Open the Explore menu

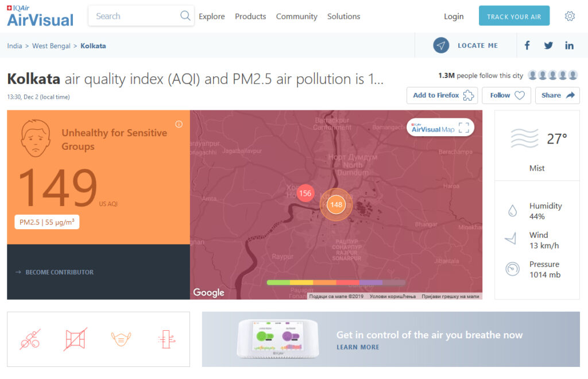point(212,16)
